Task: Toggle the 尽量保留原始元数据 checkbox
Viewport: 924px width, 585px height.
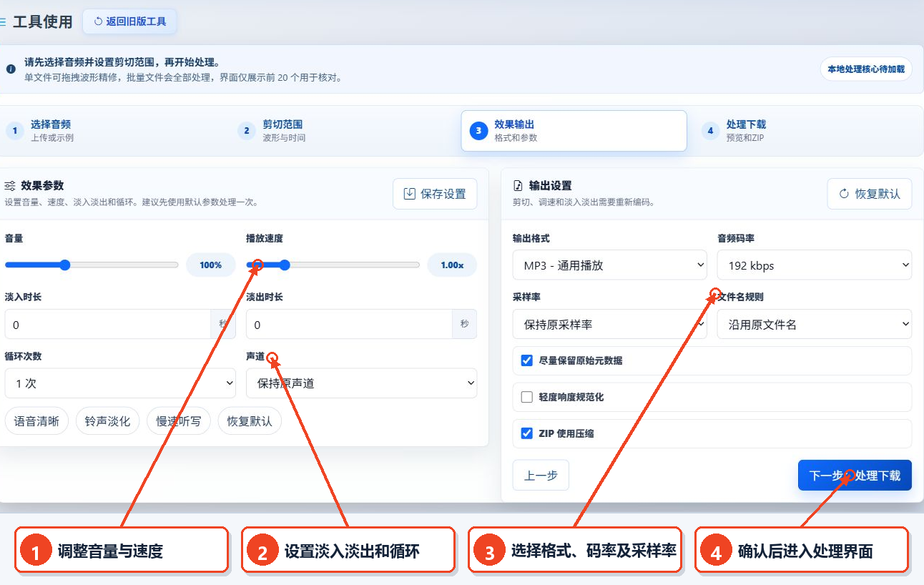Action: point(527,360)
